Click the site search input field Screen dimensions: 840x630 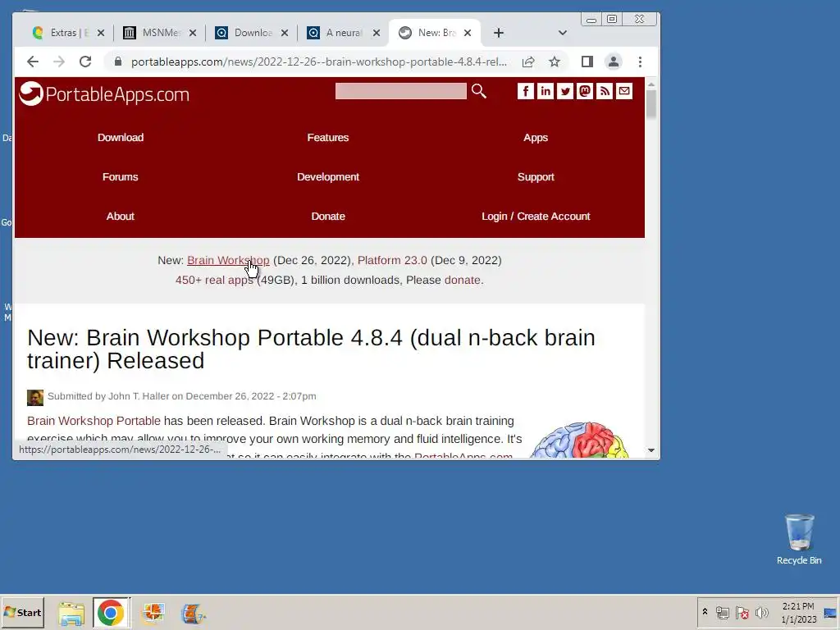[400, 91]
